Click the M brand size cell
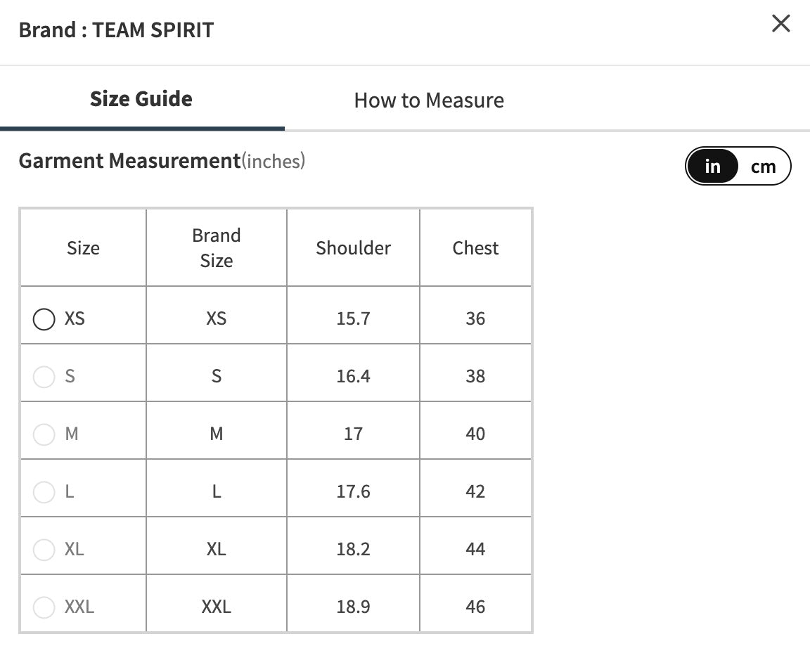Image resolution: width=810 pixels, height=672 pixels. (217, 434)
